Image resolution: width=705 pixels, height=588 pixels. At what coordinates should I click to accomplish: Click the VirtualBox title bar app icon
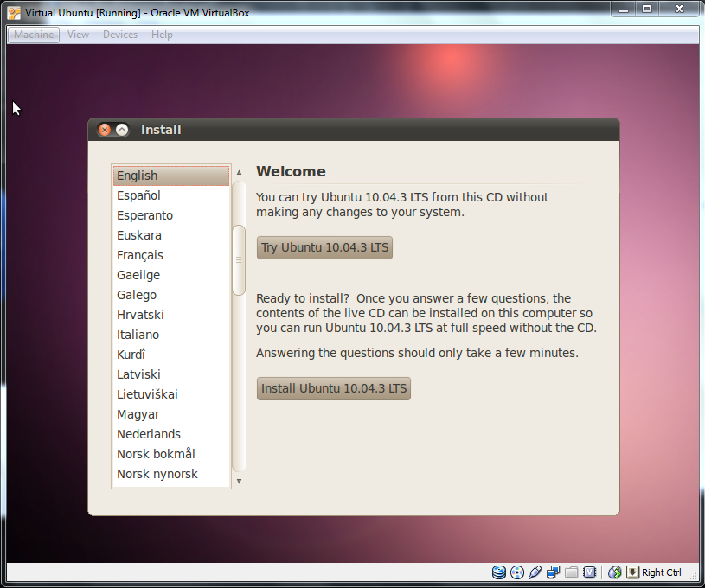click(x=14, y=13)
